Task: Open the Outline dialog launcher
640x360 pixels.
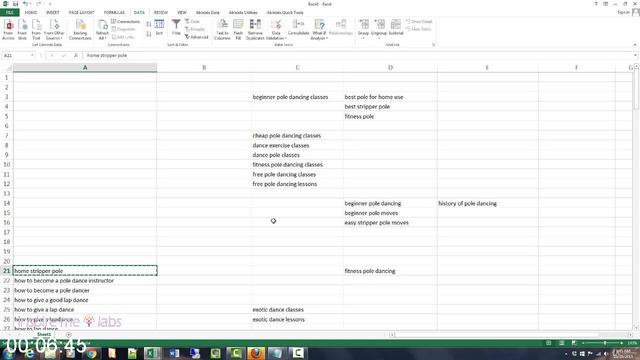Action: pyautogui.click(x=433, y=44)
